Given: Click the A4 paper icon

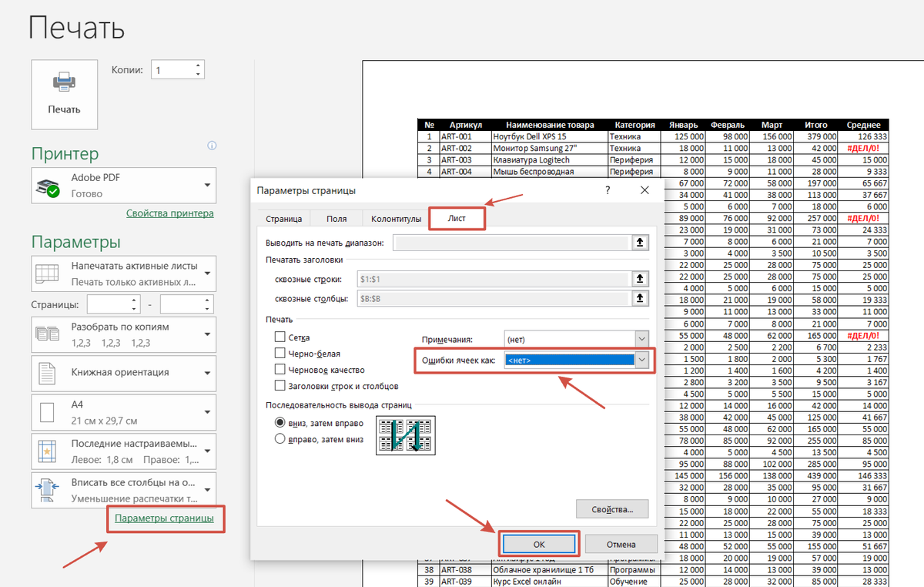Looking at the screenshot, I should [x=48, y=412].
